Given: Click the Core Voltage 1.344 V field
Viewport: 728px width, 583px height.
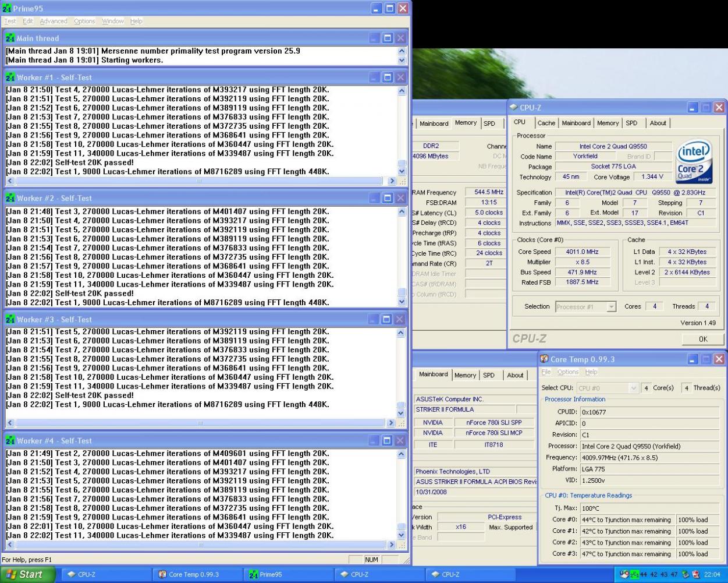Looking at the screenshot, I should 652,176.
